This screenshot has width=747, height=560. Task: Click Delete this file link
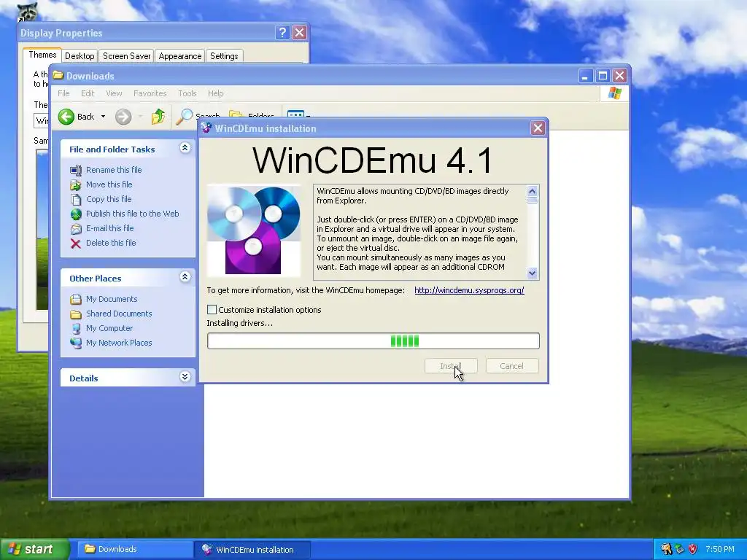point(111,243)
